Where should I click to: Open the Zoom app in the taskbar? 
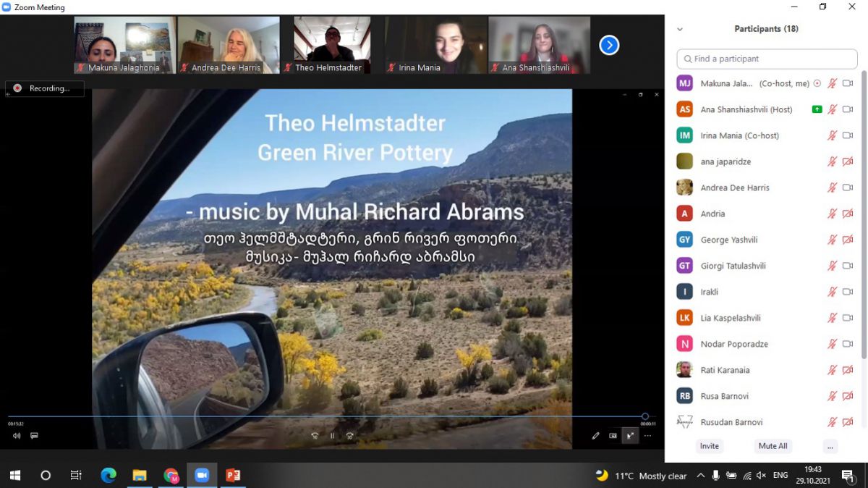point(202,475)
